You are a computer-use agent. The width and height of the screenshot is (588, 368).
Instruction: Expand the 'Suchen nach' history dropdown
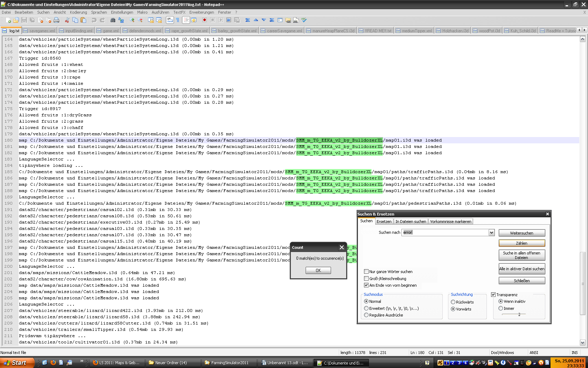pos(491,232)
